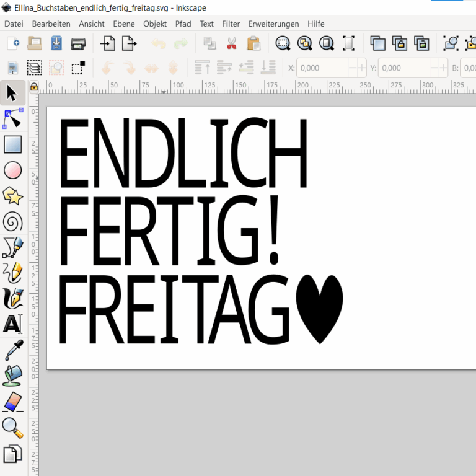
Task: Zoom to fit drawing
Action: tap(304, 43)
